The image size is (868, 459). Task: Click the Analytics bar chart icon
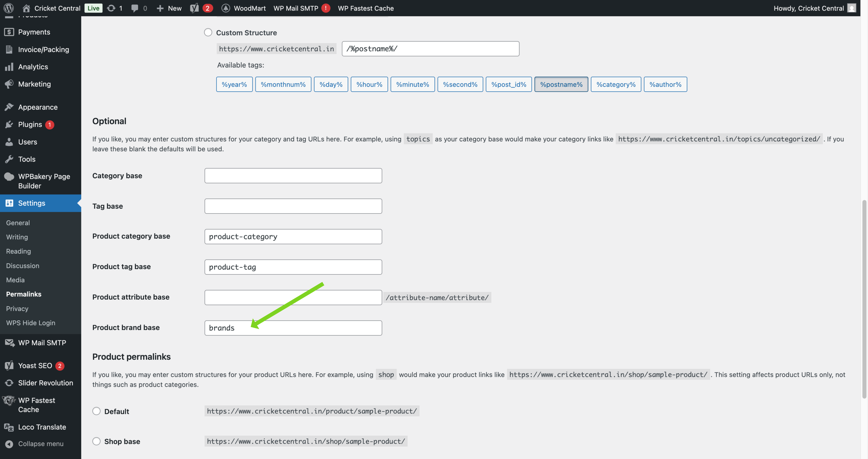[x=9, y=67]
